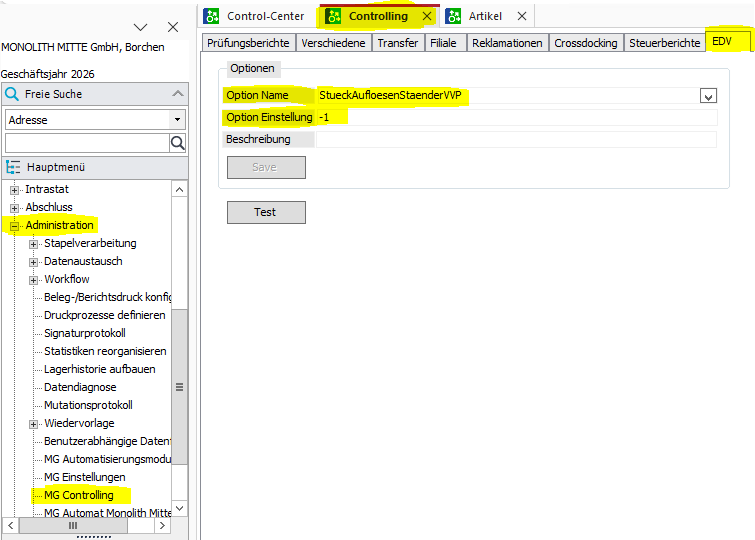Click the Control-Center tab icon

point(211,16)
